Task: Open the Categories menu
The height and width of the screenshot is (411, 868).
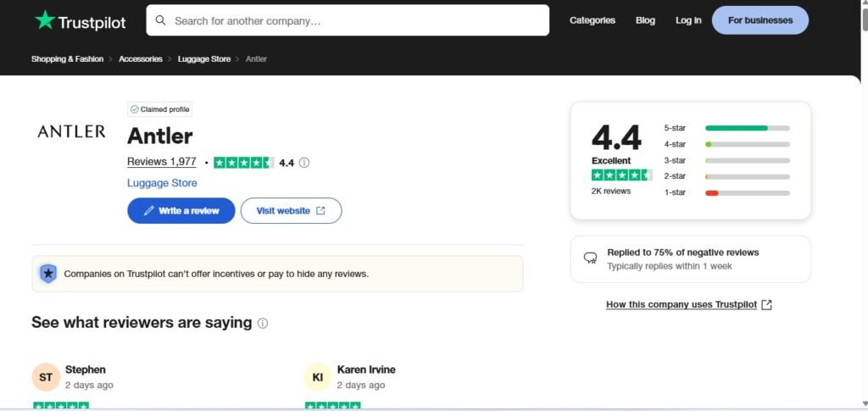Action: coord(593,20)
